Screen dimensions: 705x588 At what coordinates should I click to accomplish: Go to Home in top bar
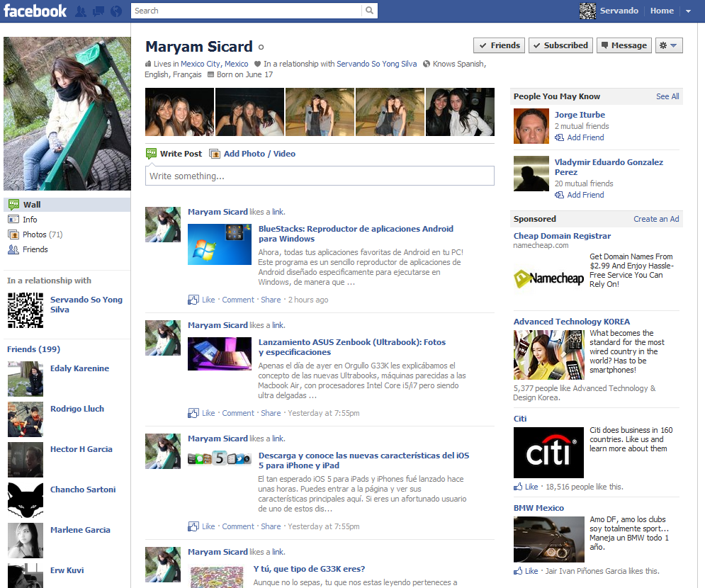click(662, 11)
